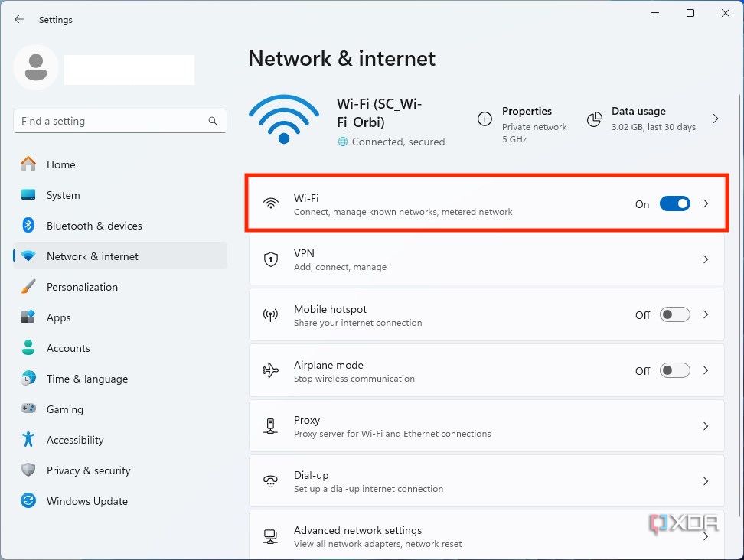The width and height of the screenshot is (744, 560).
Task: Click the back arrow icon
Action: click(19, 19)
